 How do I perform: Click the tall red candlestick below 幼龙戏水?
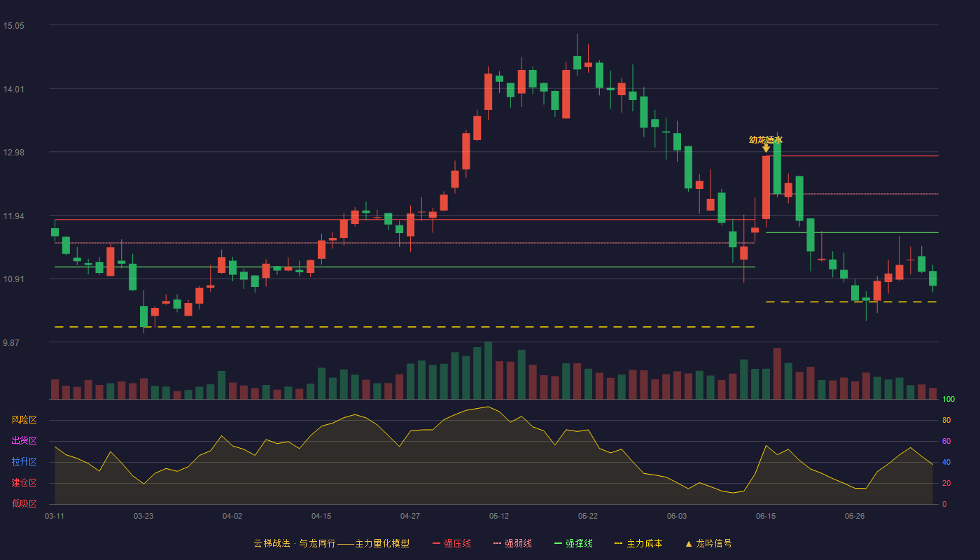pyautogui.click(x=766, y=188)
